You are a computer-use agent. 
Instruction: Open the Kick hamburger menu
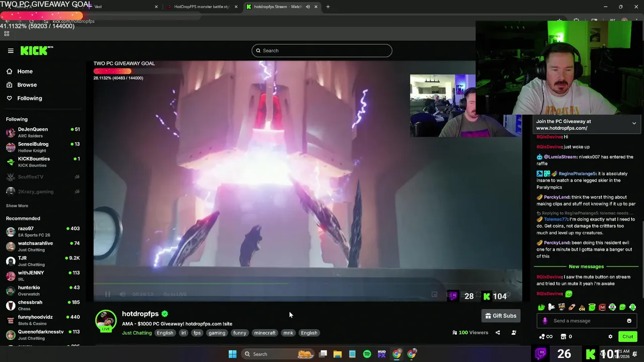(11, 50)
